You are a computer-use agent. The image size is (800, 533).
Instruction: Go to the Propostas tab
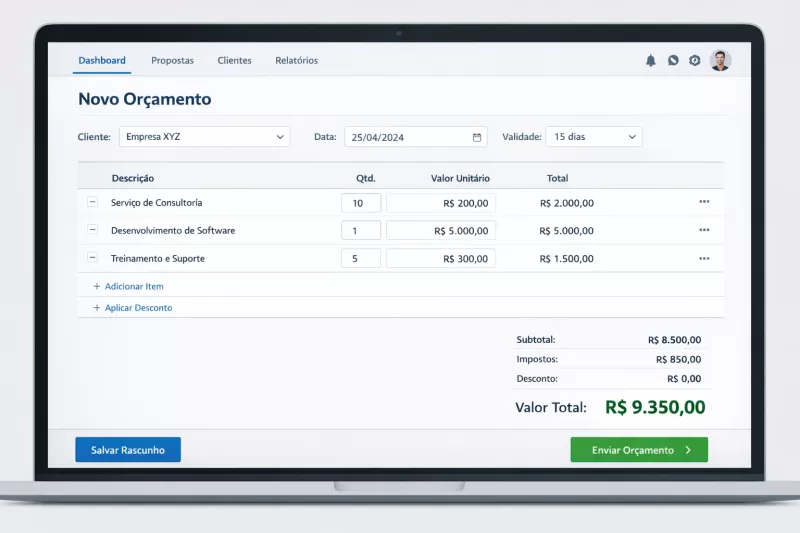point(172,61)
